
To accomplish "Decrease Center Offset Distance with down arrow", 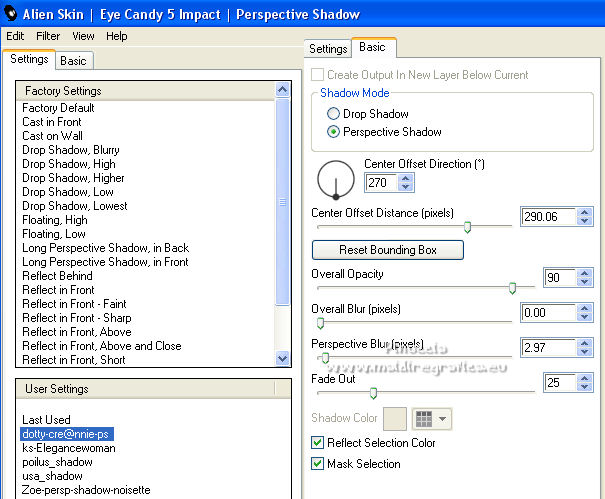I will 585,221.
